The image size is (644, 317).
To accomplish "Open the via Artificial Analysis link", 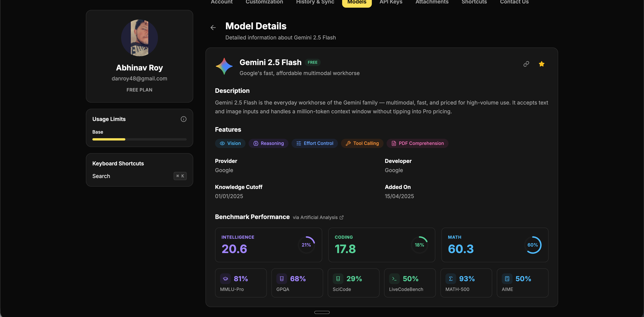I will point(318,217).
